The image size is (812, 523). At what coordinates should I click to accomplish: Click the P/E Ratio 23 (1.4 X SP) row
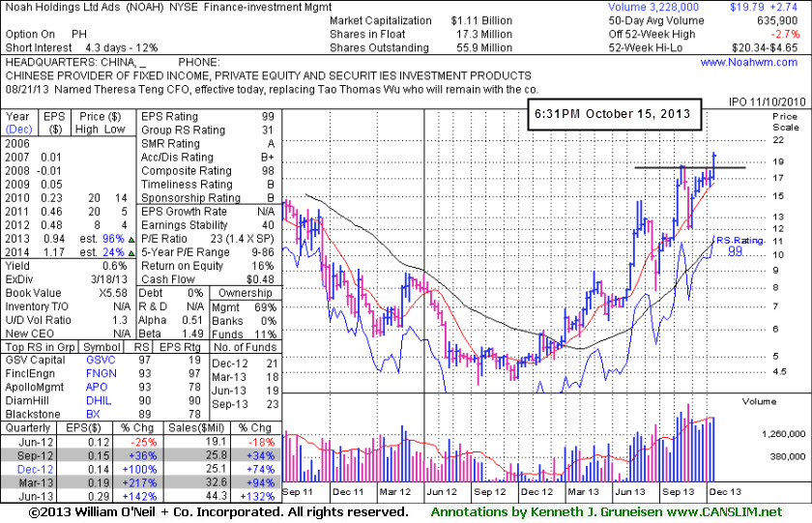(x=208, y=239)
